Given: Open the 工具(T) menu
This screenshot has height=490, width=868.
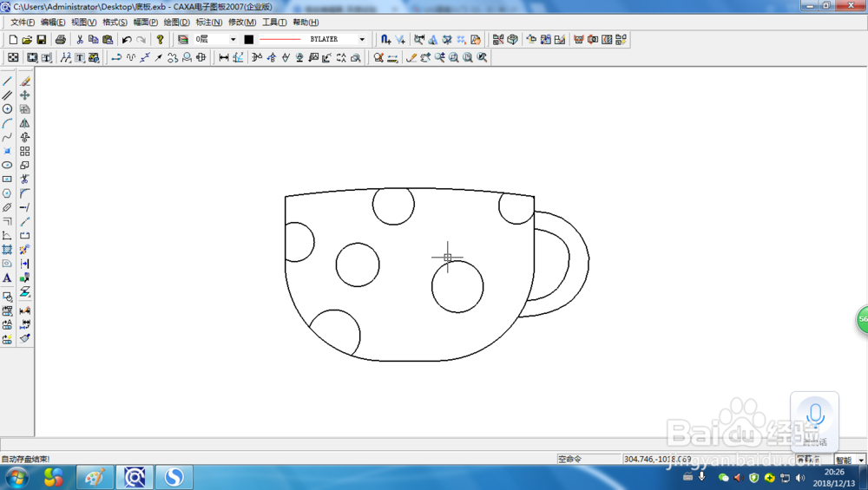Looking at the screenshot, I should [x=274, y=23].
